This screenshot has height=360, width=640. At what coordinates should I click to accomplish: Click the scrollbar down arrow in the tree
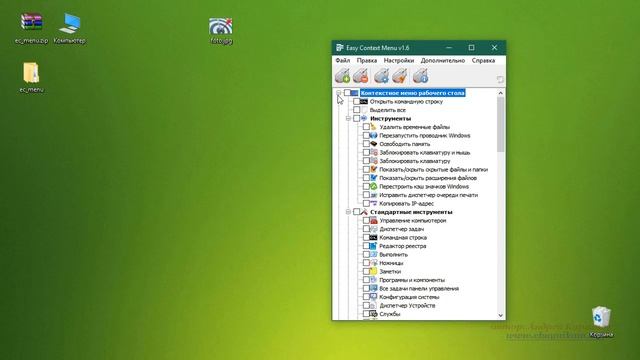501,315
